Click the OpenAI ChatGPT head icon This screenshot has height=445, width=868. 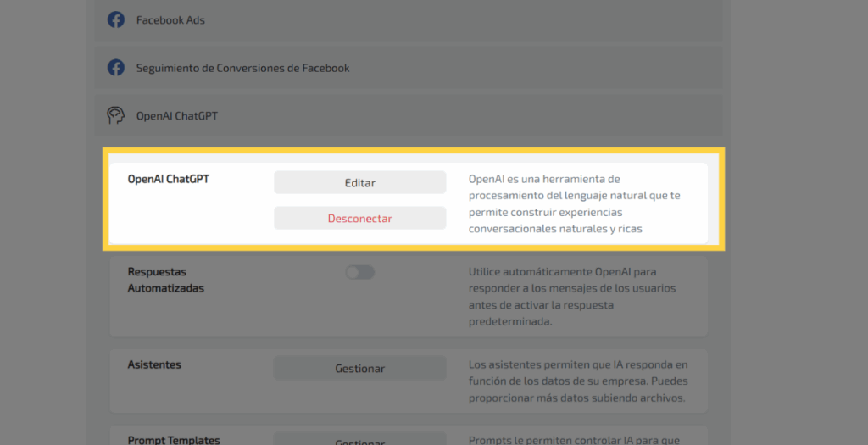(115, 115)
